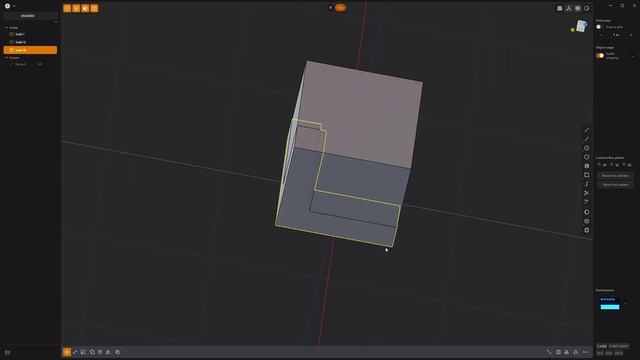This screenshot has height=360, width=640.
Task: Open dropdown arrow beside the app logo
Action: pos(14,6)
